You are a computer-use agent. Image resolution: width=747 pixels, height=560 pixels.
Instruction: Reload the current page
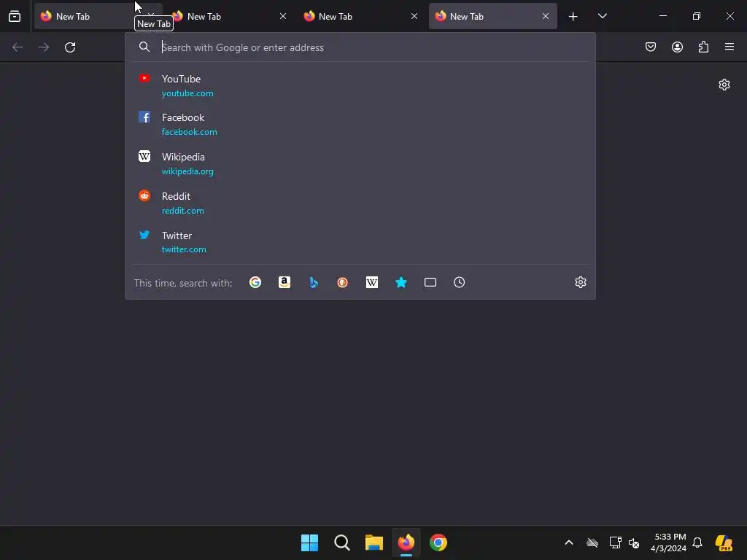click(x=70, y=47)
